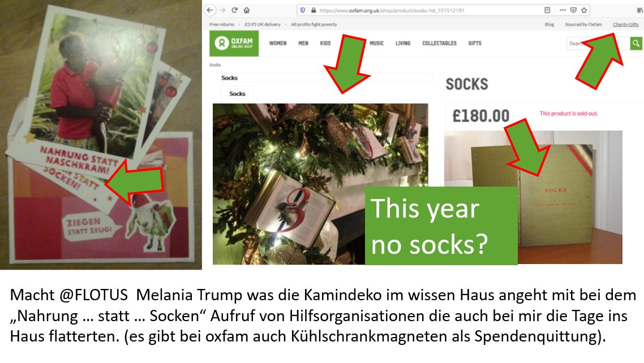Click the browser forward arrow
Screen dimensions: 644x363
222,10
